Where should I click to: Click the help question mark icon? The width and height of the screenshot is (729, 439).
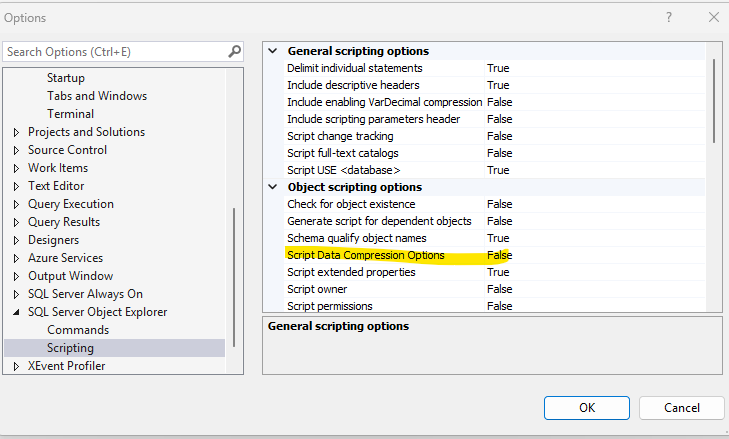(x=669, y=18)
